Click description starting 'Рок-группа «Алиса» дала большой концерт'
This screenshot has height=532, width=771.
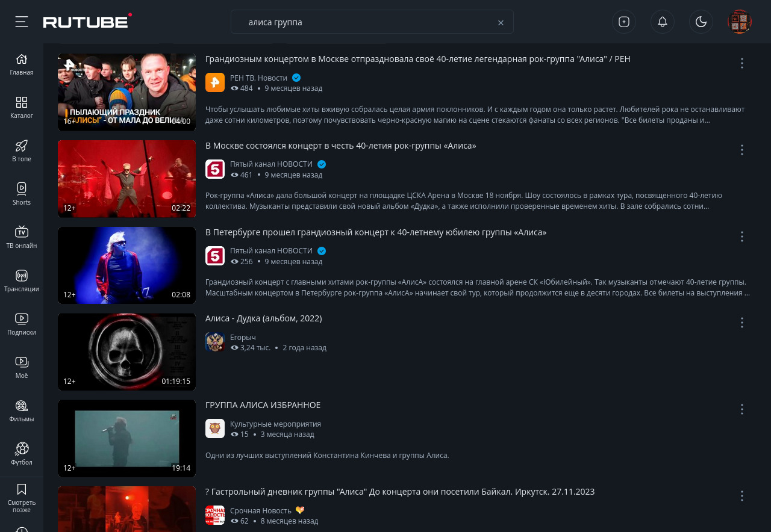click(x=464, y=201)
